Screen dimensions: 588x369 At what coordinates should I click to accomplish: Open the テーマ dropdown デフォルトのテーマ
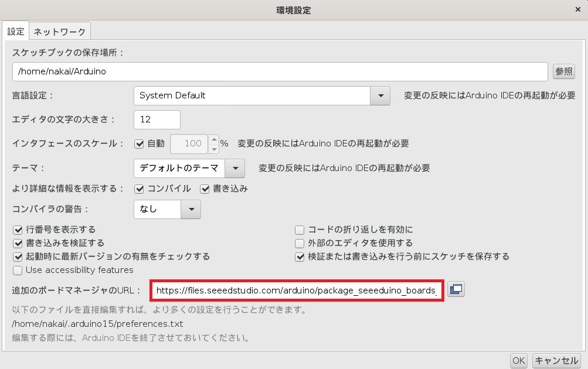(x=189, y=168)
